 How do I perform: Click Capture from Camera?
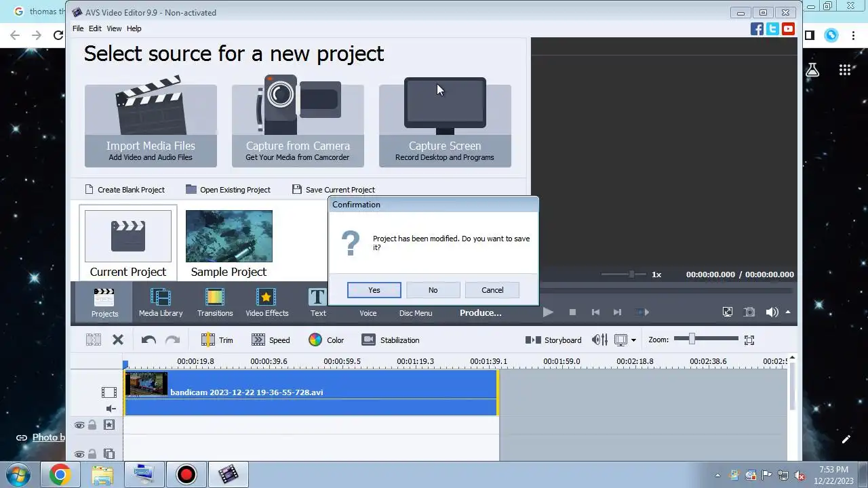[298, 122]
